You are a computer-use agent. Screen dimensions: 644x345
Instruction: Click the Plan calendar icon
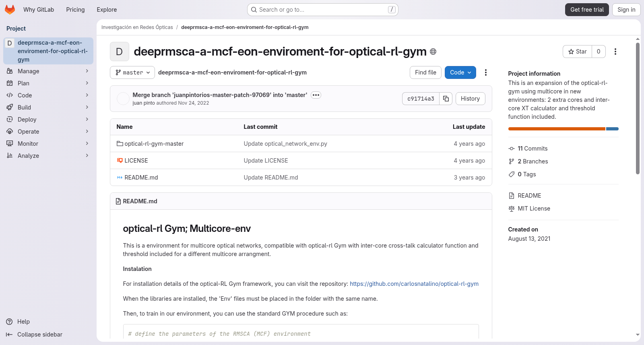pos(10,83)
